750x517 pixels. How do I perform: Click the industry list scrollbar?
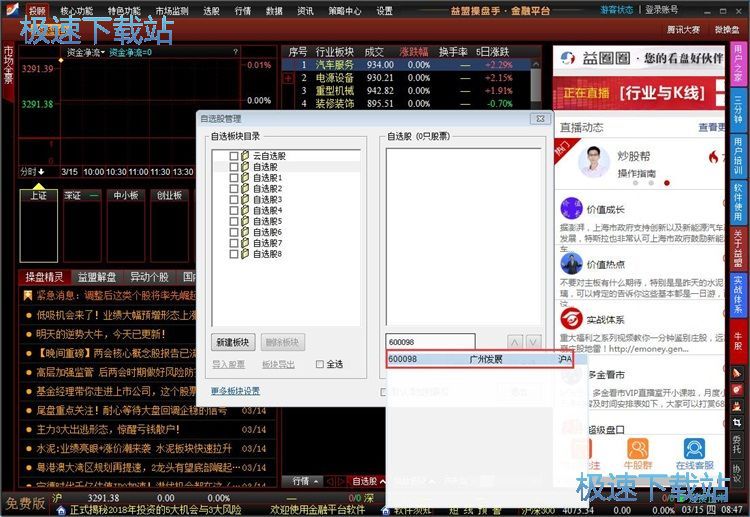click(x=536, y=84)
